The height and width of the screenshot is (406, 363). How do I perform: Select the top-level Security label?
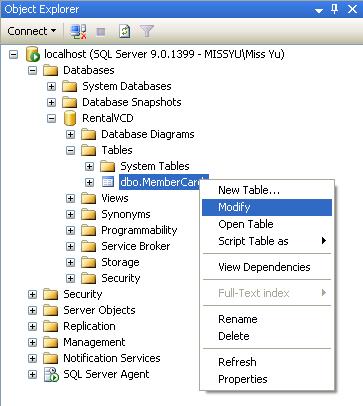83,294
